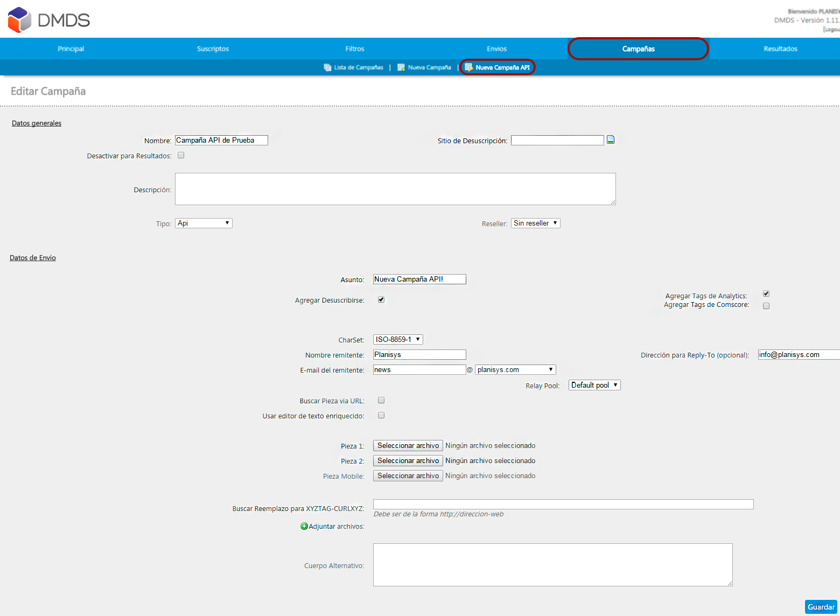Click Datos de Envio heading
The height and width of the screenshot is (616, 840).
pyautogui.click(x=33, y=258)
